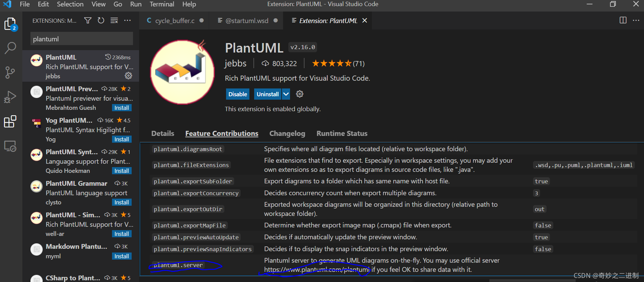Click the plantuml.exportConcurrency setting name
This screenshot has width=644, height=282.
point(196,193)
